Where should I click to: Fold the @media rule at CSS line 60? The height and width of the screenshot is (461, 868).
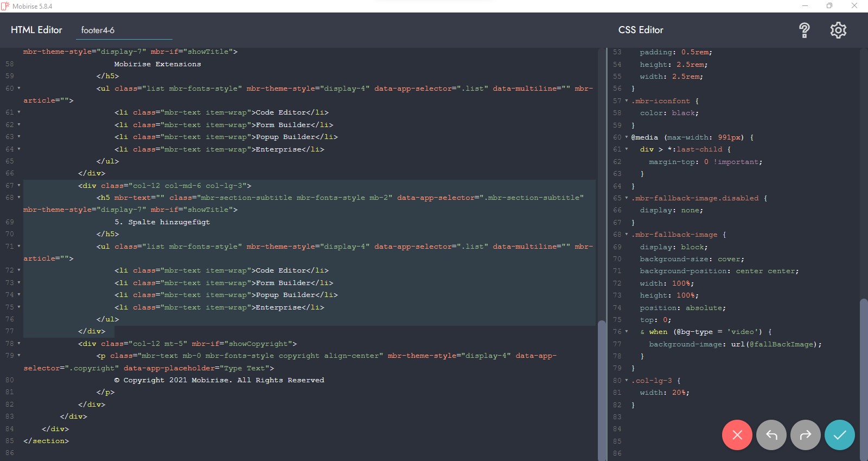pyautogui.click(x=627, y=137)
